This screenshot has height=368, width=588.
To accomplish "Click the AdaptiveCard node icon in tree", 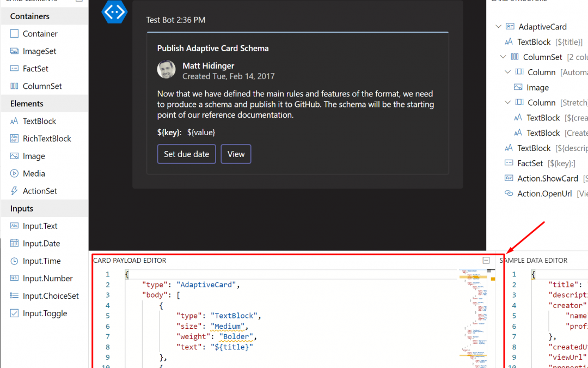I will point(510,26).
